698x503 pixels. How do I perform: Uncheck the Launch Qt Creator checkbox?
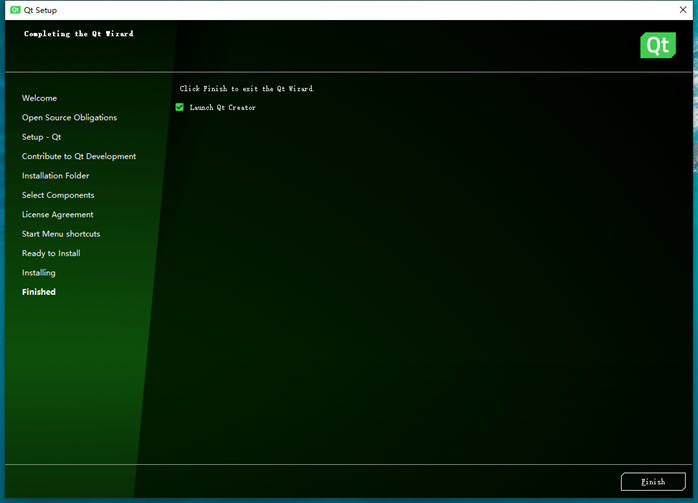point(179,107)
